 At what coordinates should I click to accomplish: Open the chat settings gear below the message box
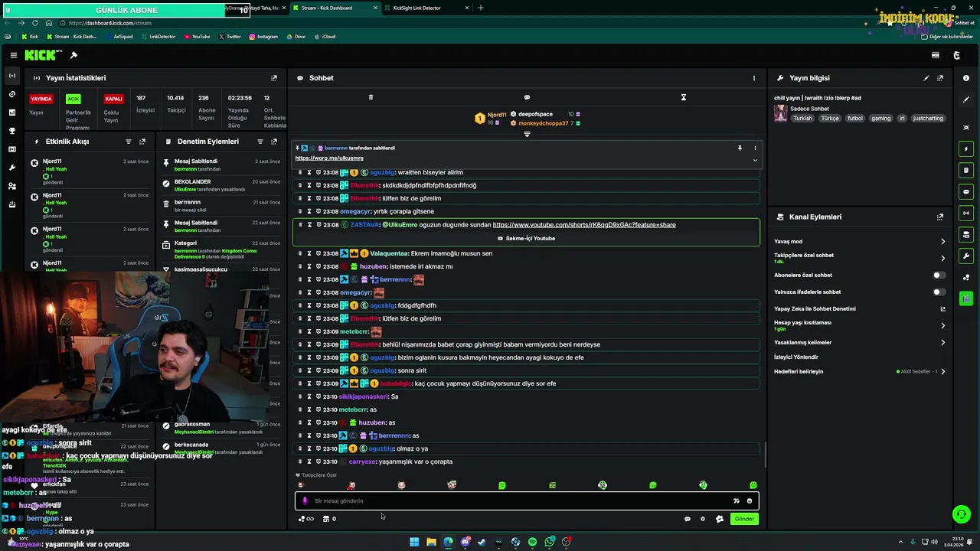(703, 519)
